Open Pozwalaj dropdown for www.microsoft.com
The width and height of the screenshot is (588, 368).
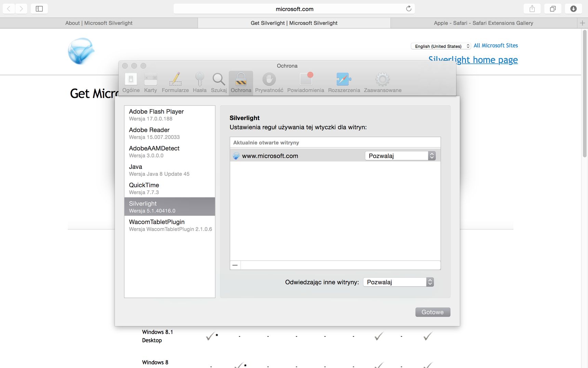[x=400, y=156]
